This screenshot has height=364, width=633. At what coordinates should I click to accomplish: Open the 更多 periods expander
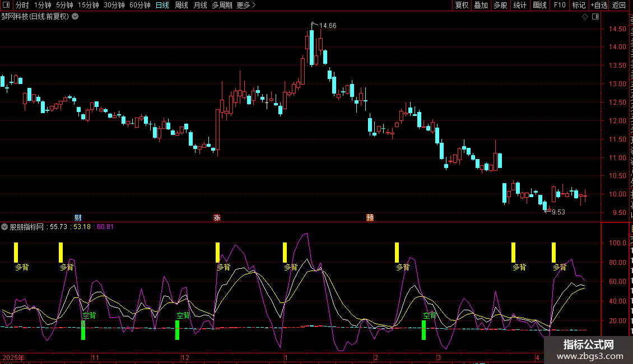click(x=246, y=5)
